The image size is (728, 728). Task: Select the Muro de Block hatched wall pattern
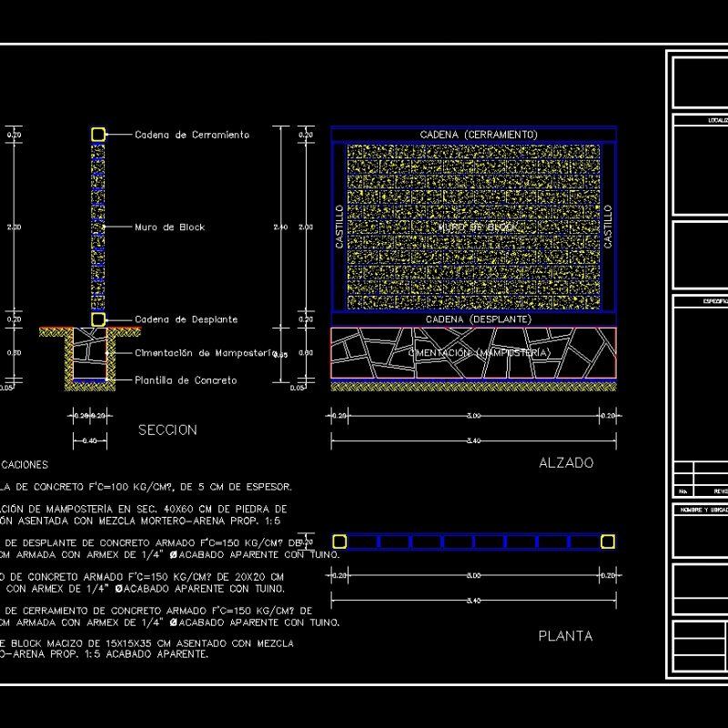tap(96, 227)
